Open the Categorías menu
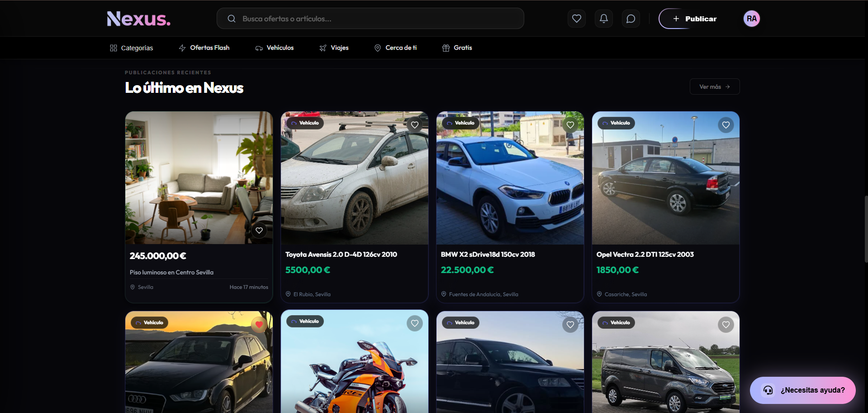 click(132, 48)
